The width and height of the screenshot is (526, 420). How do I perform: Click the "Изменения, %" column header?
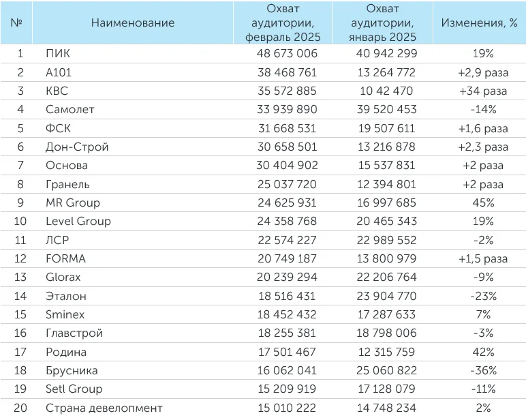(x=479, y=22)
